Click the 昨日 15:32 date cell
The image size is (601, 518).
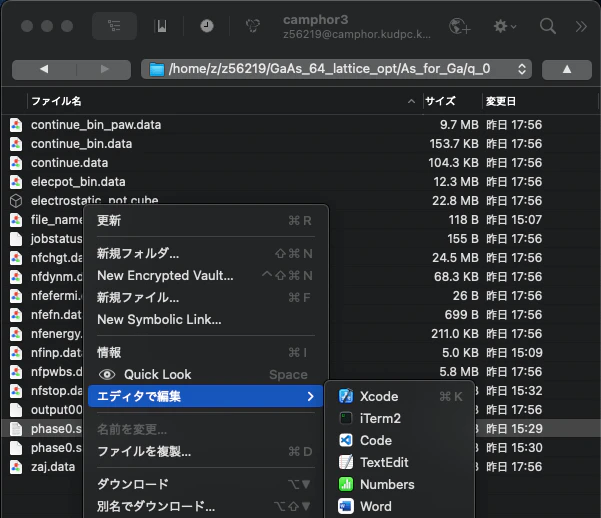coord(514,391)
